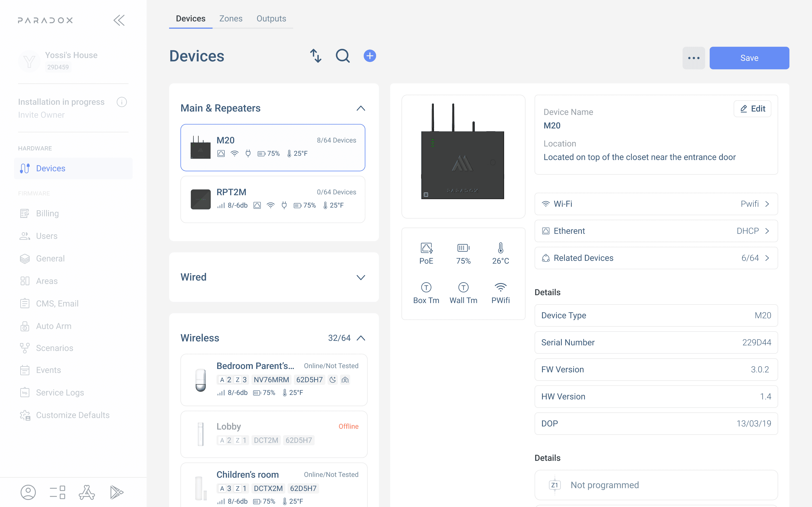The image size is (812, 507).
Task: Collapse the Wireless devices section
Action: (x=361, y=338)
